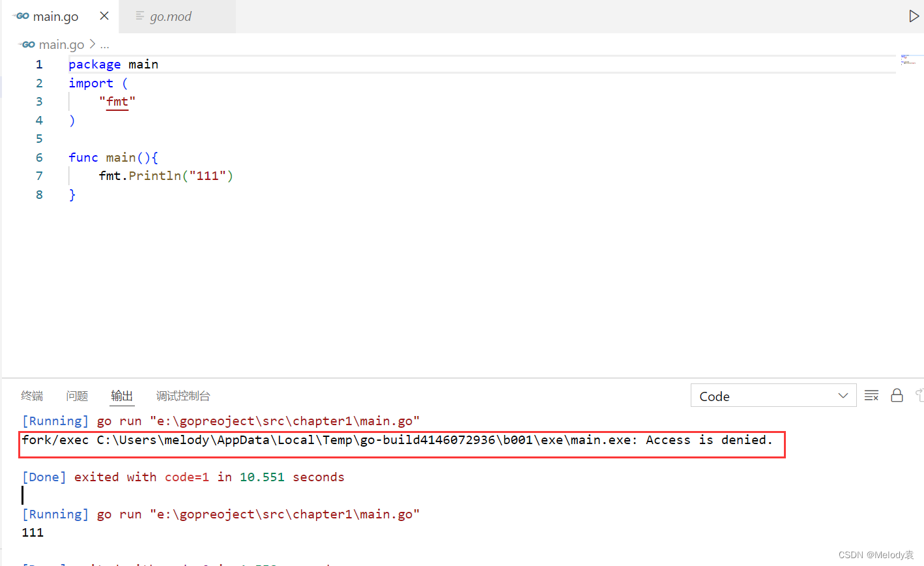
Task: Click line number 6 in the gutter
Action: 39,157
